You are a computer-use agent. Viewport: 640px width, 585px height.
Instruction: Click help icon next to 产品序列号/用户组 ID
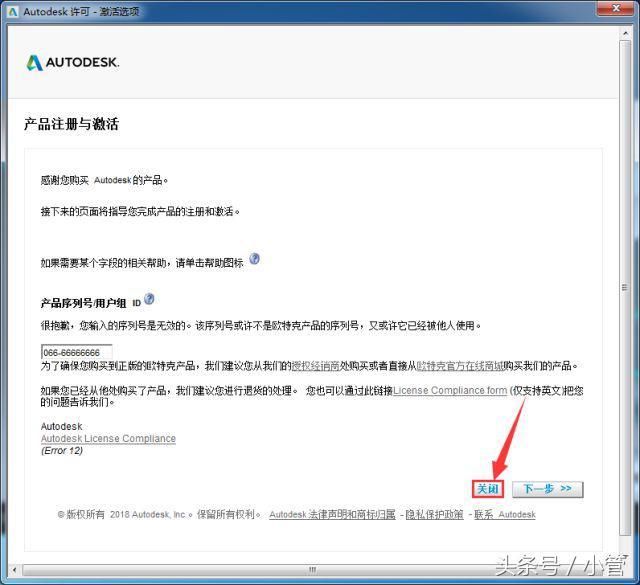pos(149,299)
